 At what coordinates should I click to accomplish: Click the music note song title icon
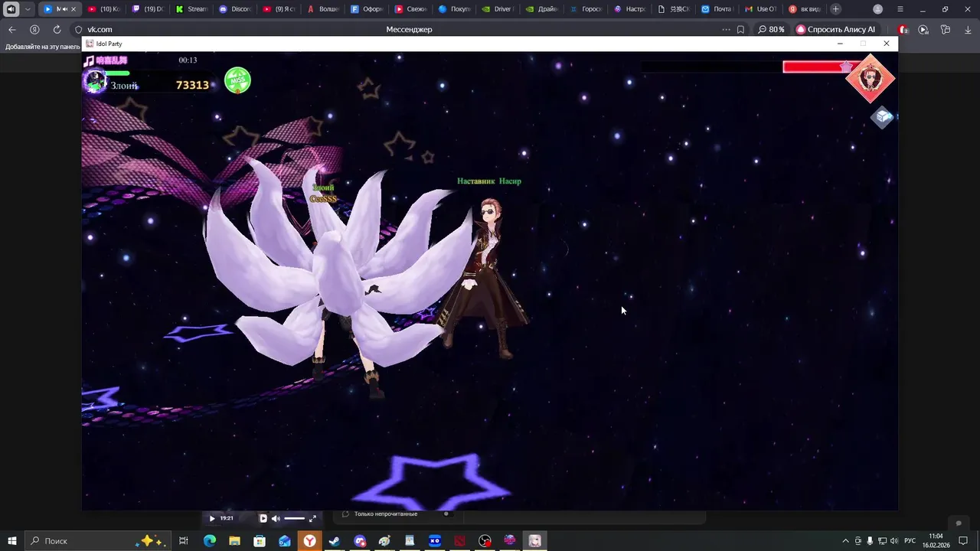click(90, 60)
